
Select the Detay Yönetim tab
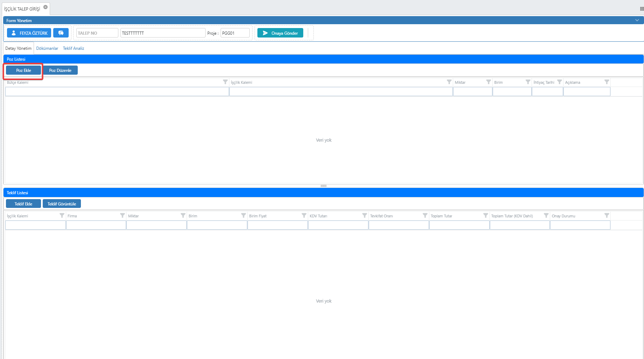(18, 48)
